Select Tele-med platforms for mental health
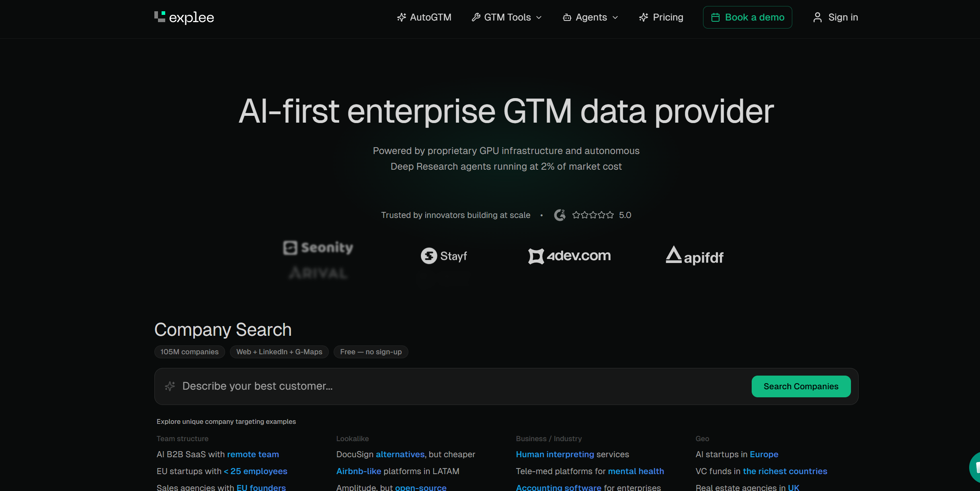The image size is (980, 491). [590, 471]
